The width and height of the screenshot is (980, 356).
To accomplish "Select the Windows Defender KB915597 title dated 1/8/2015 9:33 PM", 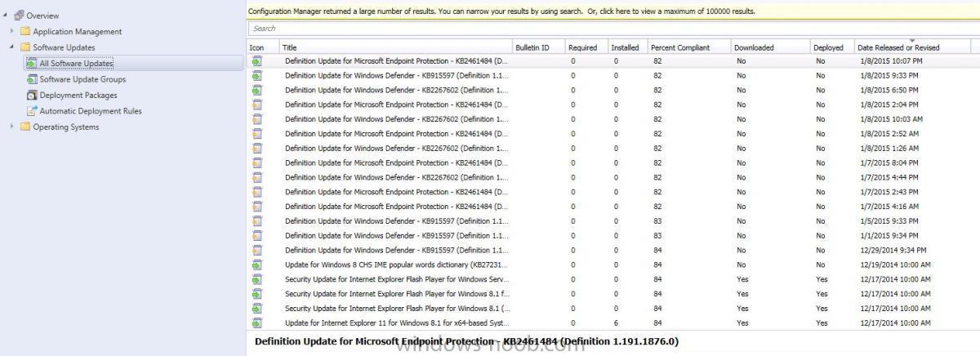I will pos(396,76).
